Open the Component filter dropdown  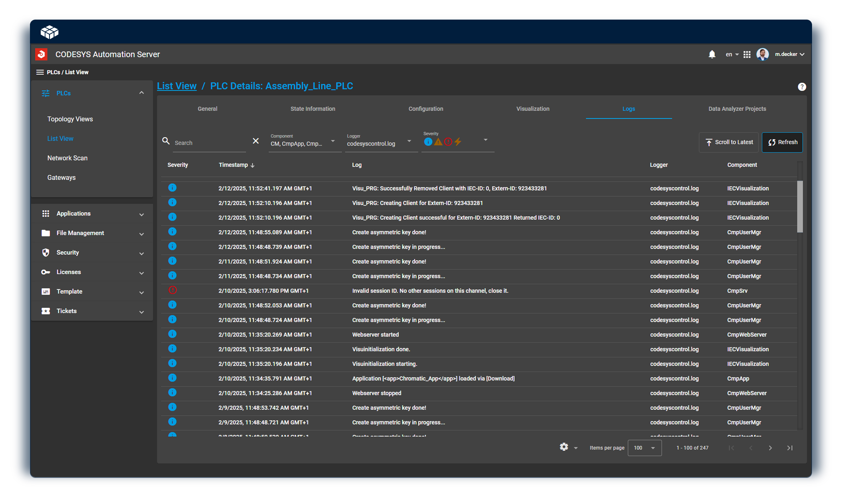click(x=333, y=141)
